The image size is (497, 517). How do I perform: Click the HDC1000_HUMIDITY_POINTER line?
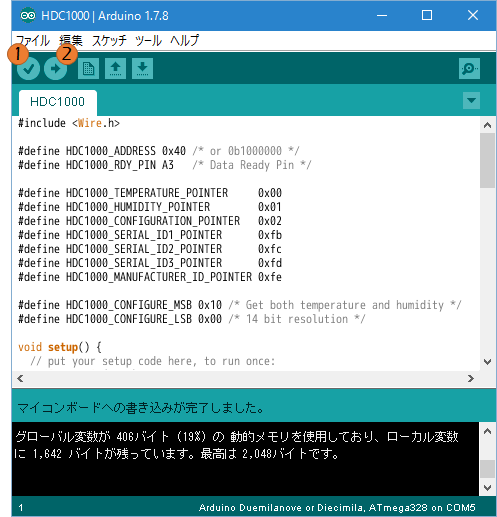[150, 207]
